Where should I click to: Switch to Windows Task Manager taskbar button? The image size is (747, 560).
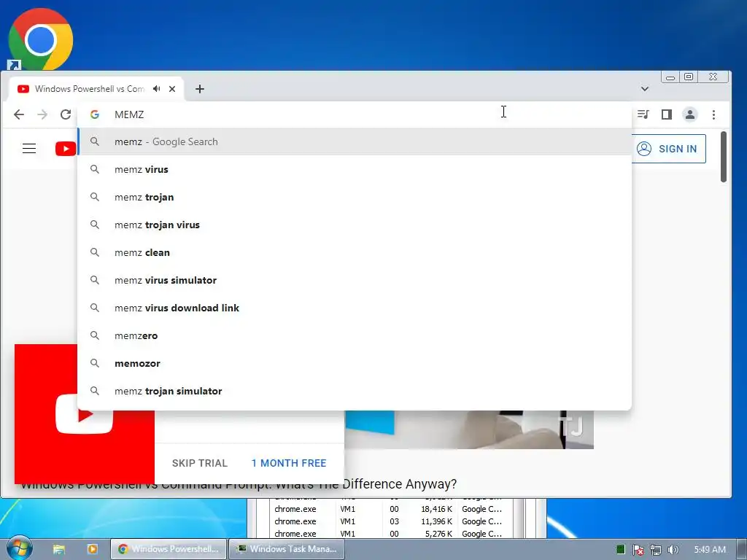(287, 549)
